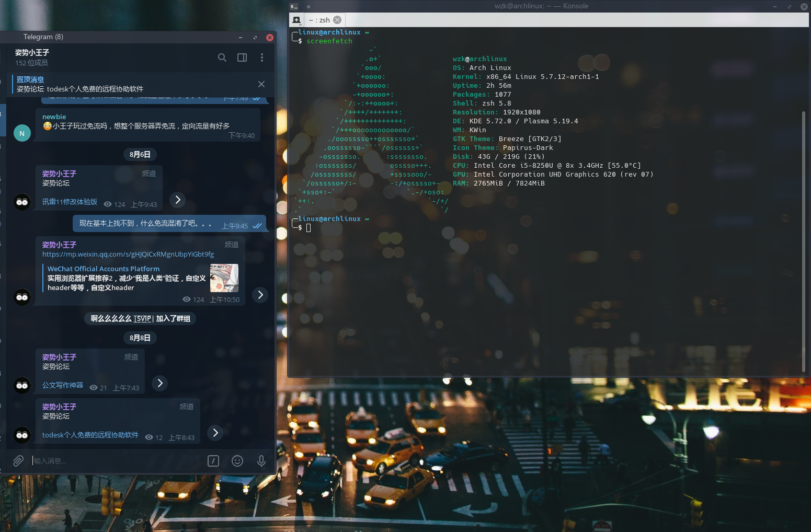Image resolution: width=811 pixels, height=532 pixels.
Task: Click owl avatar beside the 讯雷11 post
Action: pyautogui.click(x=22, y=202)
